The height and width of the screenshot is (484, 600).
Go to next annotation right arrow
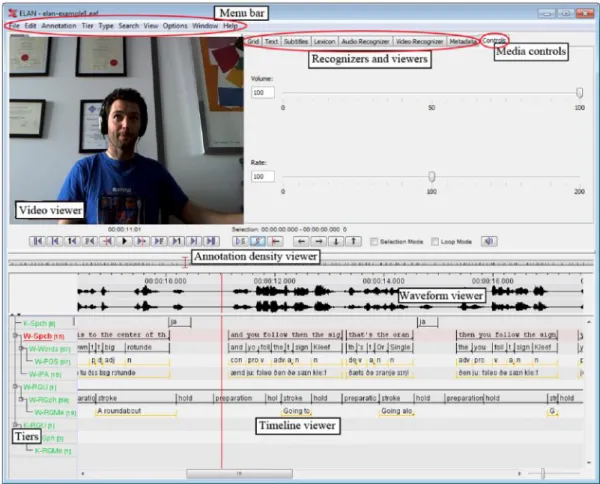[x=319, y=241]
